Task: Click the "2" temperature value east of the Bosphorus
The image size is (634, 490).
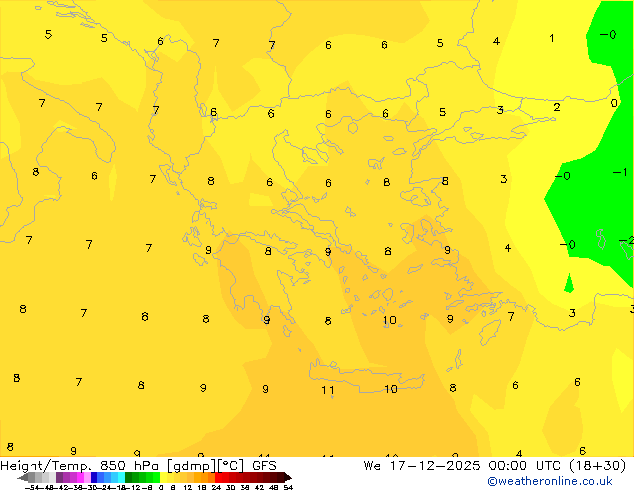Action: pyautogui.click(x=557, y=107)
